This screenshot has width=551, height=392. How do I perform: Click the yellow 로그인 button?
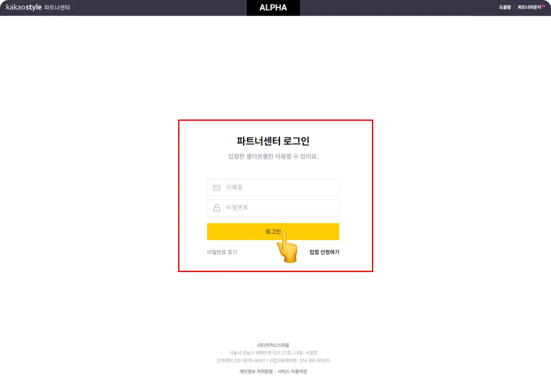(x=273, y=231)
